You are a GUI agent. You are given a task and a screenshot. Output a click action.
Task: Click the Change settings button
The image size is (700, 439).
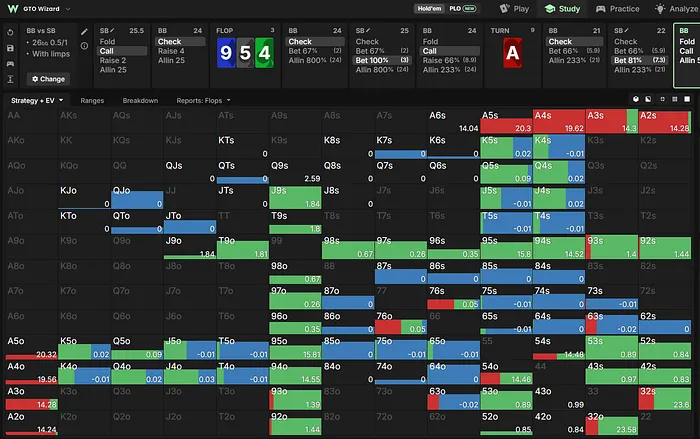click(x=48, y=79)
